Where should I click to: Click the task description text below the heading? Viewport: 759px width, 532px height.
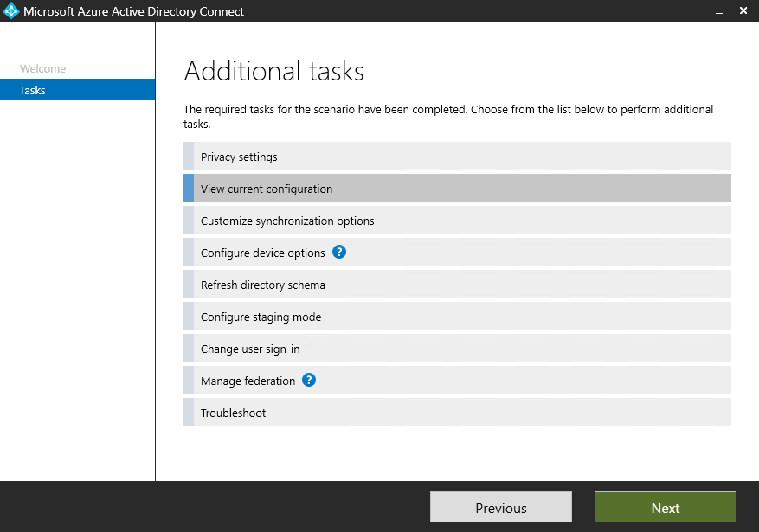pos(447,116)
